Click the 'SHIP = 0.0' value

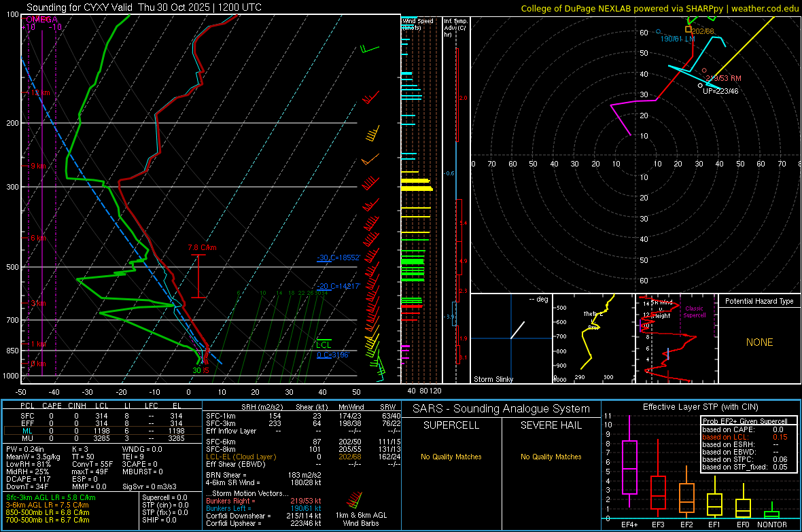159,520
